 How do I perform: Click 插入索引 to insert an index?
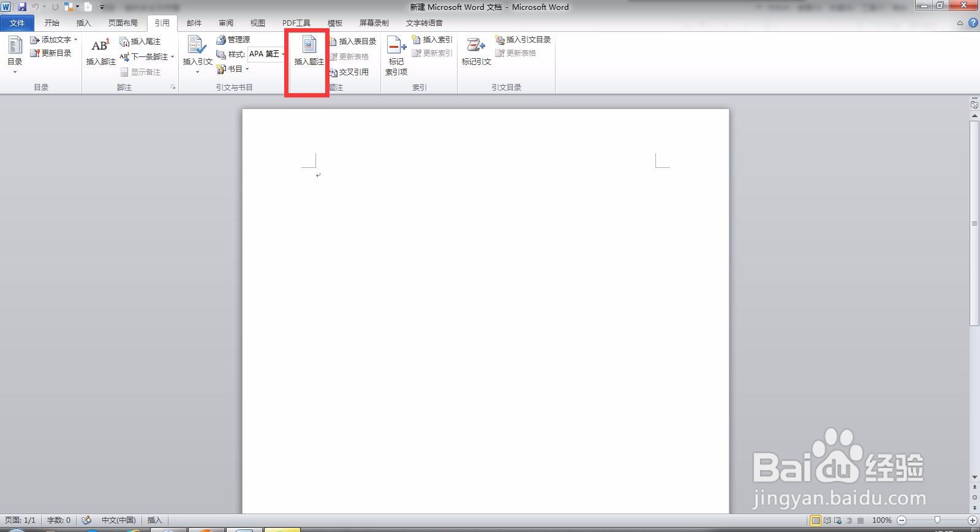(432, 40)
